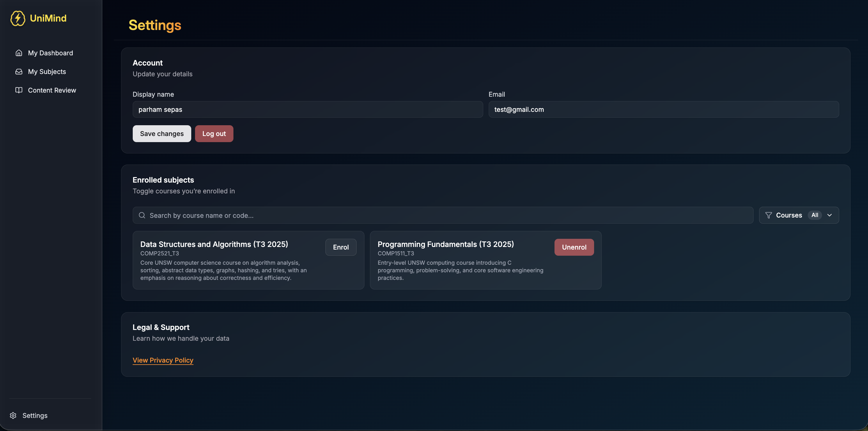Click the All badge in Courses filter
The image size is (868, 431).
pos(814,215)
